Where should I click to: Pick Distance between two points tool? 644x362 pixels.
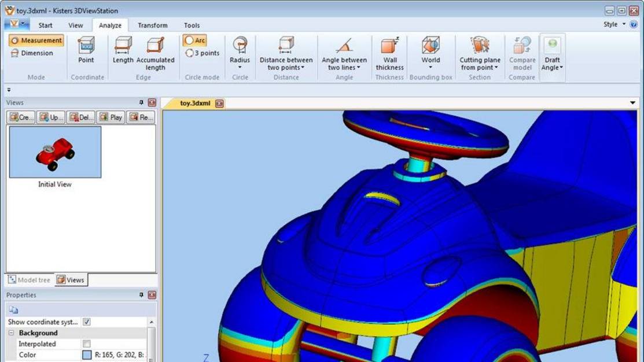(x=286, y=53)
